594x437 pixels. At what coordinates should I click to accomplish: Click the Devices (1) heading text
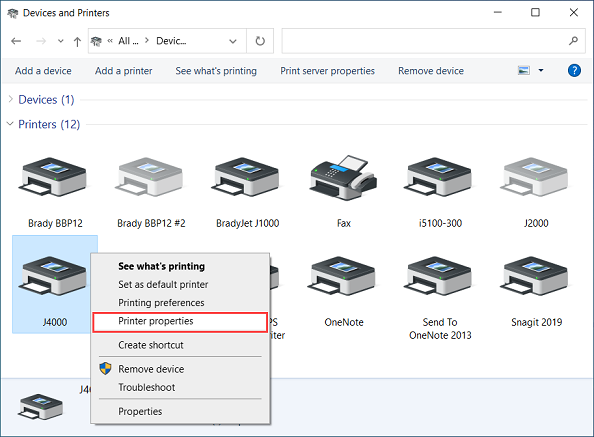pos(46,100)
